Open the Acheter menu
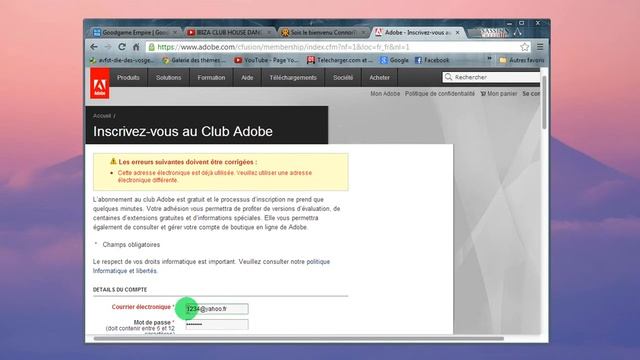 coord(380,78)
